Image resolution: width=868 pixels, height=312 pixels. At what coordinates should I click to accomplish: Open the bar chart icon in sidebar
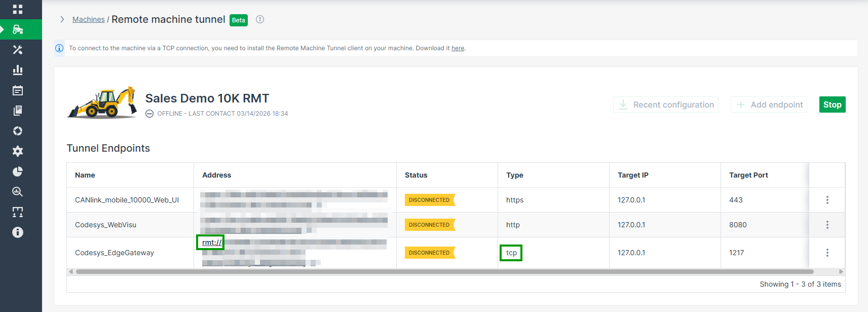18,70
